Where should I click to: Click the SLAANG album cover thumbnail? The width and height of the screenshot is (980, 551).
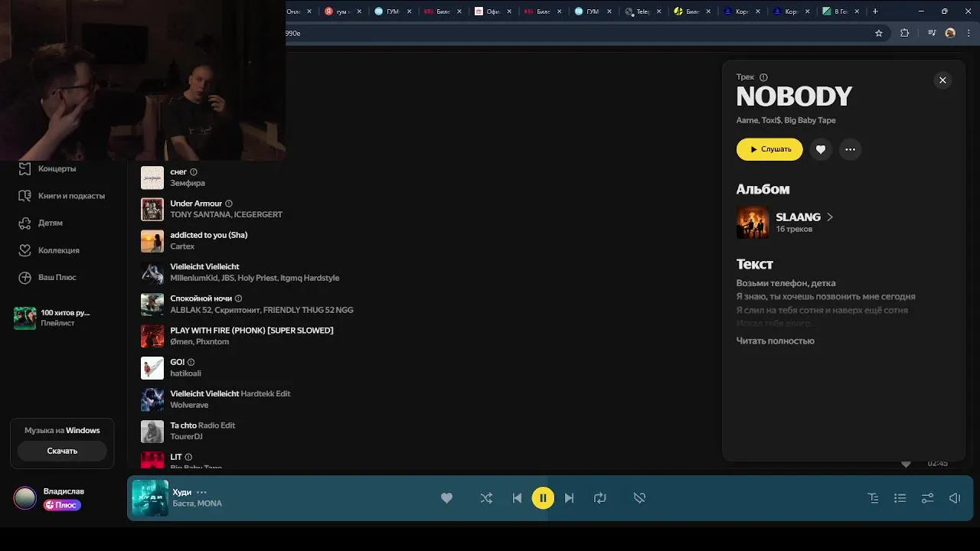click(753, 223)
